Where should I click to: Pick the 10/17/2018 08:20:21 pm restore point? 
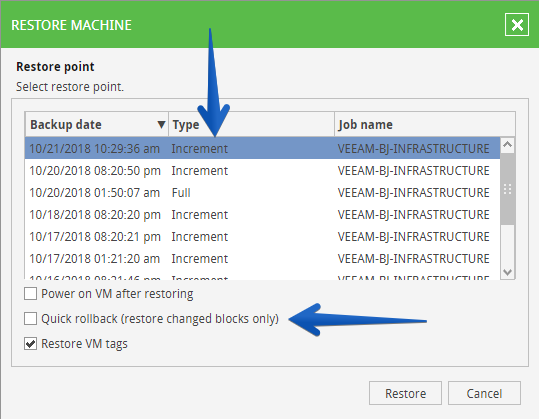click(x=262, y=236)
